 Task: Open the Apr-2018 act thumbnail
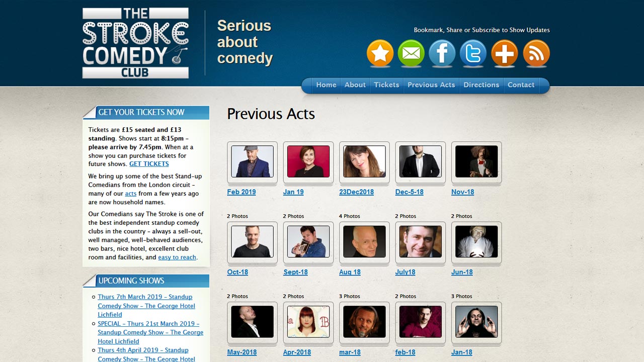click(308, 322)
